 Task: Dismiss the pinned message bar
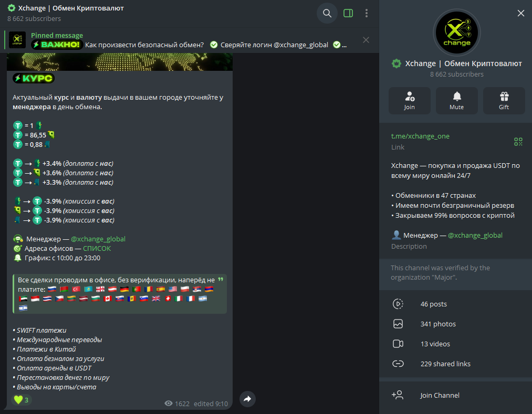tap(366, 40)
